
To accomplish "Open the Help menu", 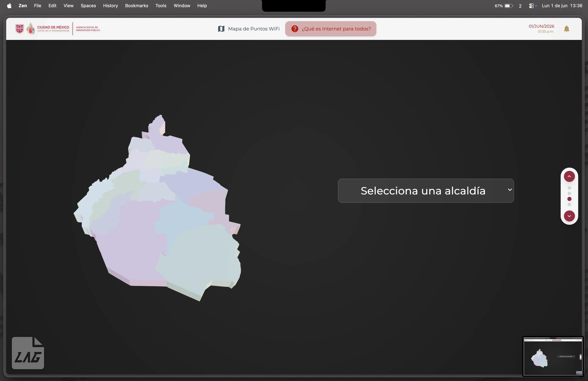I will [x=202, y=6].
